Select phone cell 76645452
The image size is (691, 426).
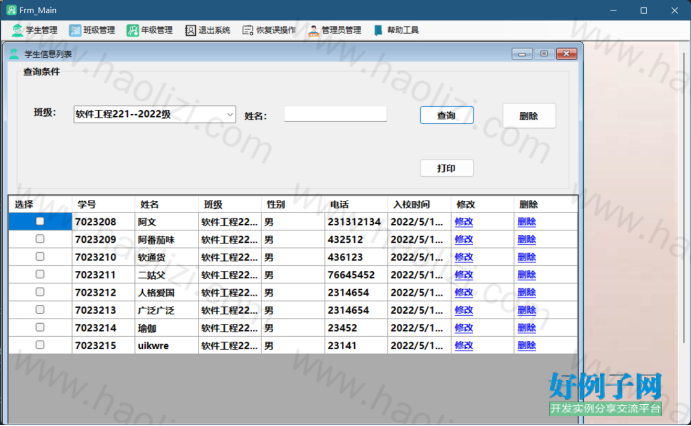(356, 275)
